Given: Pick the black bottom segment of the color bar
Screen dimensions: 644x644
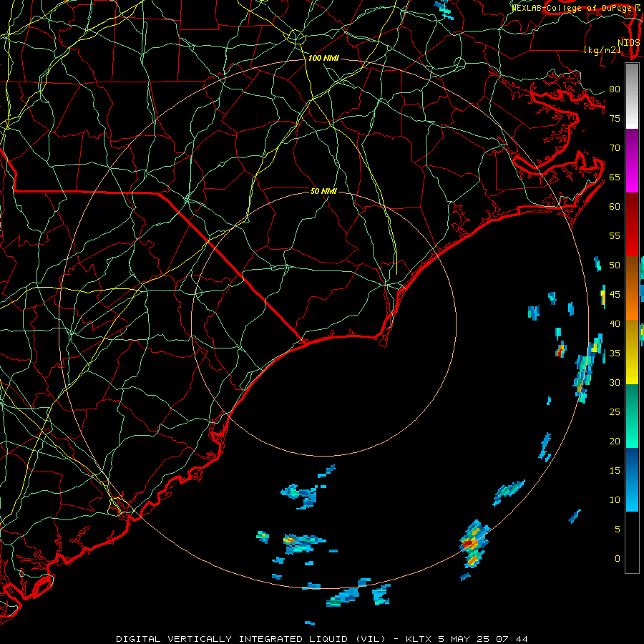Looking at the screenshot, I should pyautogui.click(x=632, y=542).
